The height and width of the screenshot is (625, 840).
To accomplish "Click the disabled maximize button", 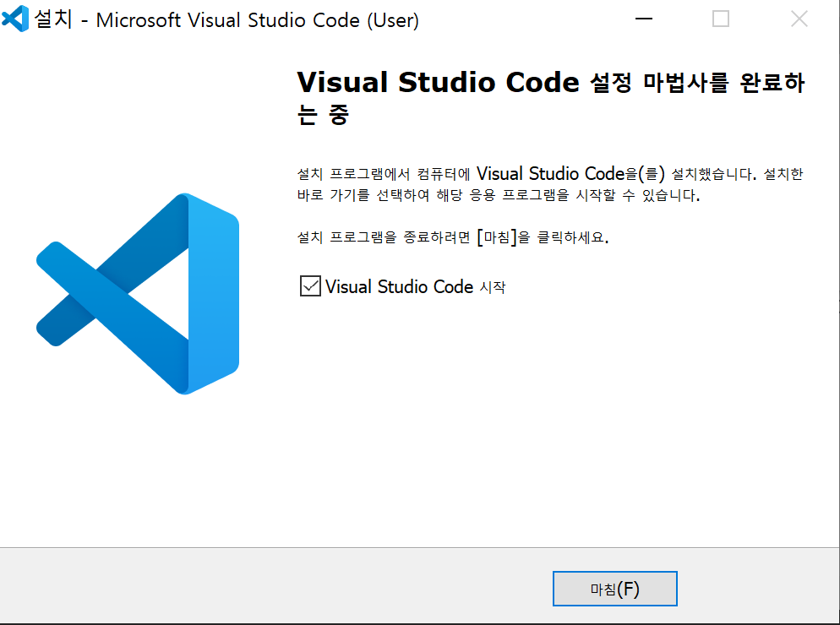I will click(721, 19).
